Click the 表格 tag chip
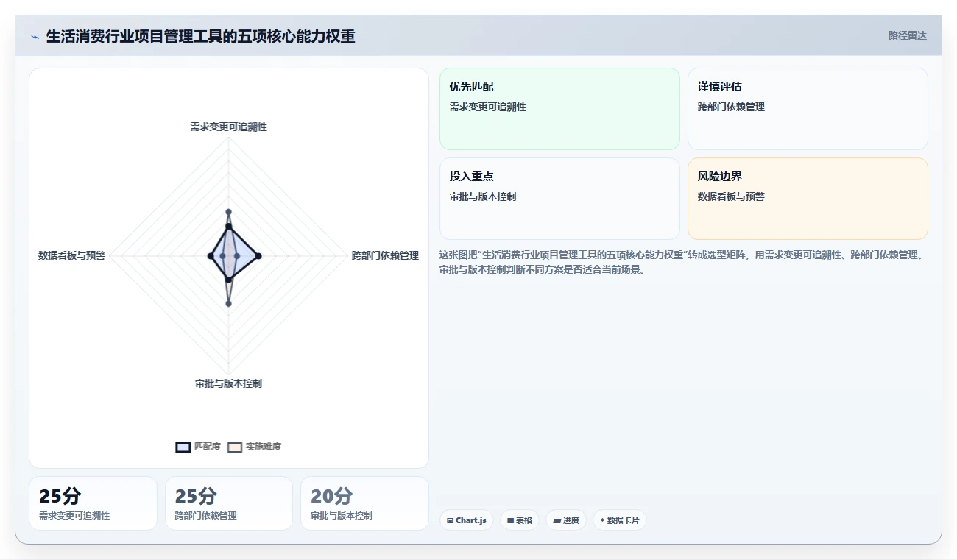Image resolution: width=957 pixels, height=560 pixels. [x=520, y=520]
